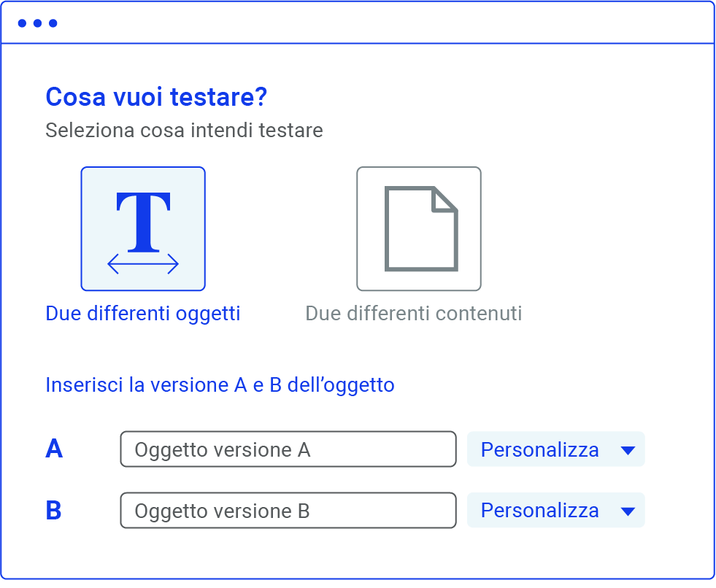Click the dropdown arrow in row A
The height and width of the screenshot is (588, 716).
click(x=628, y=450)
